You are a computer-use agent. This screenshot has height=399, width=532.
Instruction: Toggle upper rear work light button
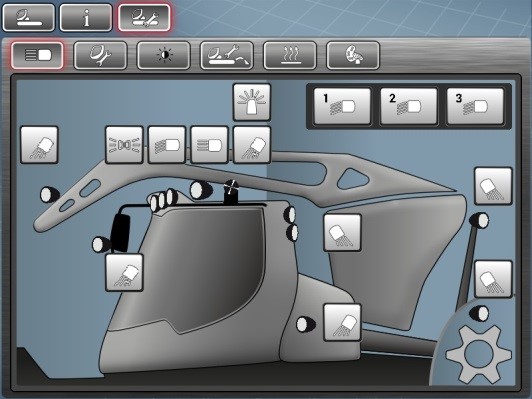[x=493, y=186]
